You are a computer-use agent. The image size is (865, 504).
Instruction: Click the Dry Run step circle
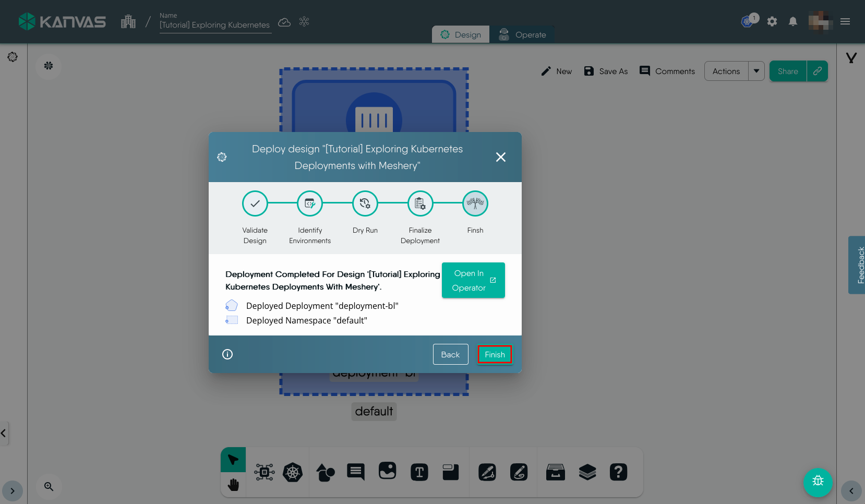click(x=365, y=203)
